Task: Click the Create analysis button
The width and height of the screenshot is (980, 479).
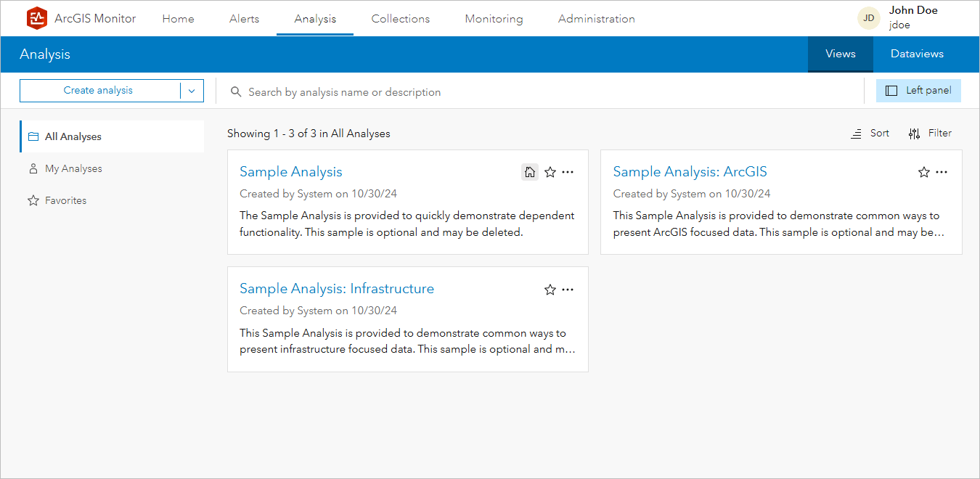Action: point(99,90)
